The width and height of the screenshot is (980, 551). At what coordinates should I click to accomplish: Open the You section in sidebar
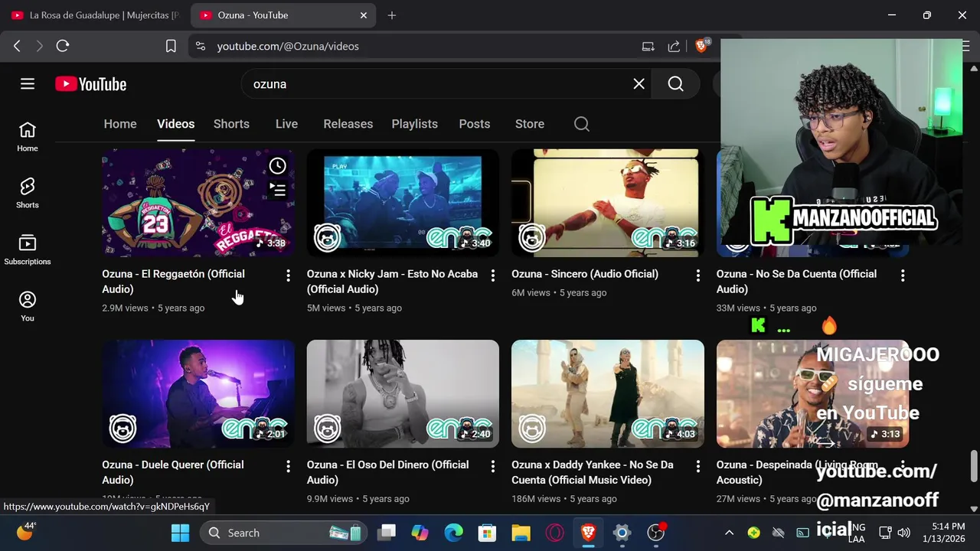click(x=28, y=307)
